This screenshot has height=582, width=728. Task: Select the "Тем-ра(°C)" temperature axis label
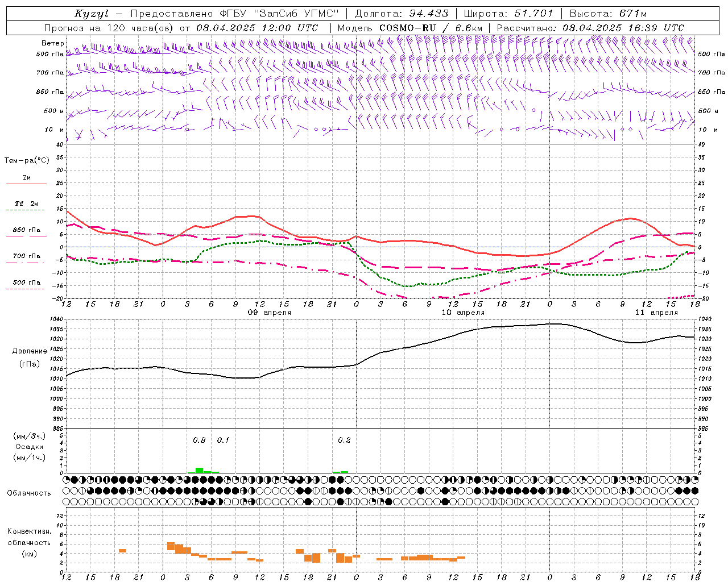(x=27, y=161)
